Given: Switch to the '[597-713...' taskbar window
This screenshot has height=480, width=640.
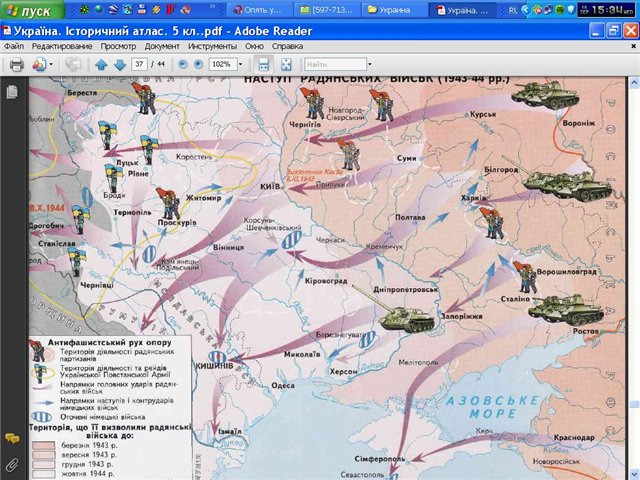Looking at the screenshot, I should click(x=327, y=10).
